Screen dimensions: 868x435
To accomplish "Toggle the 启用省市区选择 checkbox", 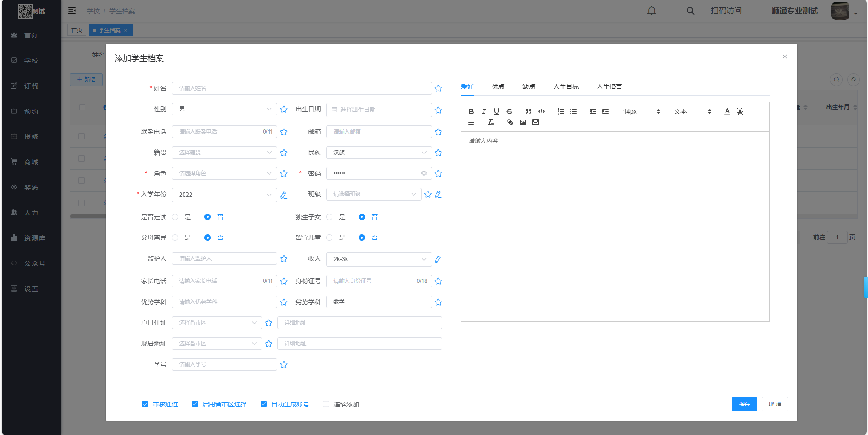I will click(x=195, y=404).
